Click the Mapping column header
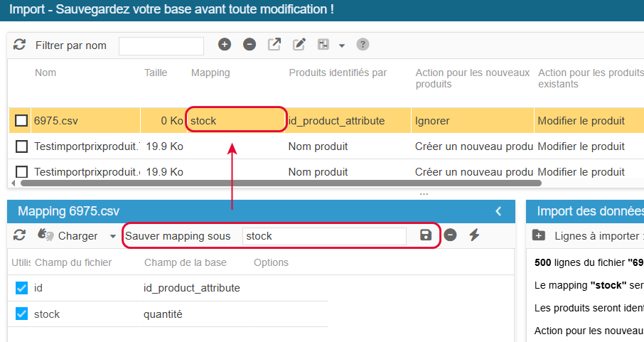This screenshot has width=644, height=342. point(210,73)
